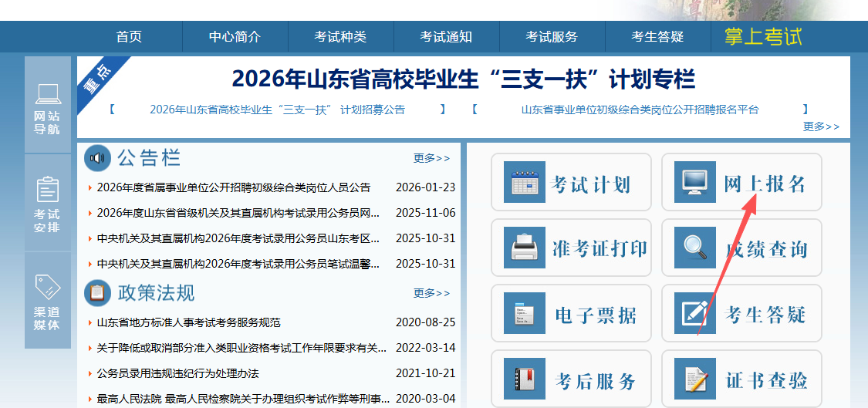Expand 更多>> under the 三支一扶 banner

[x=821, y=126]
